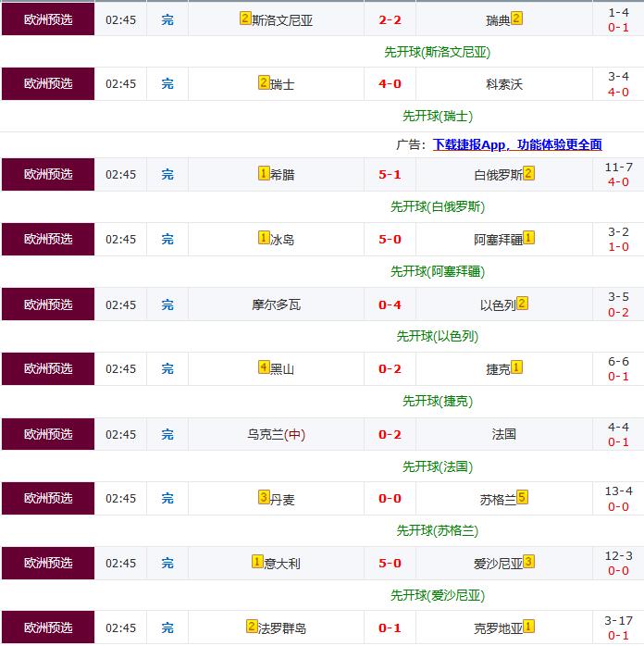The width and height of the screenshot is (644, 646).
Task: Click Denmark's yellow card badge (丹麦)
Action: (x=264, y=497)
